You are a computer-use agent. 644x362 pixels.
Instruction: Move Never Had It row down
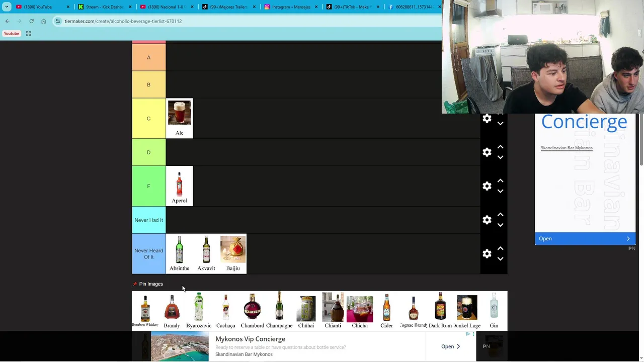[500, 225]
